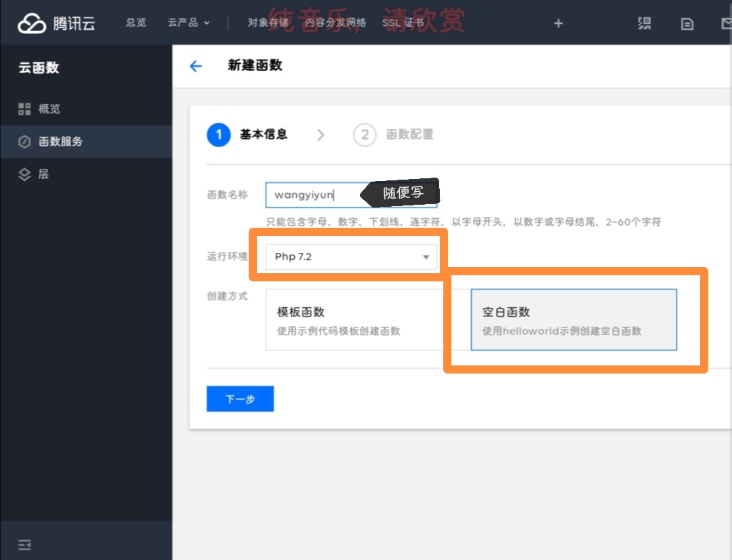732x560 pixels.
Task: Open 内容分发网络 shortcut in top bar
Action: point(335,22)
